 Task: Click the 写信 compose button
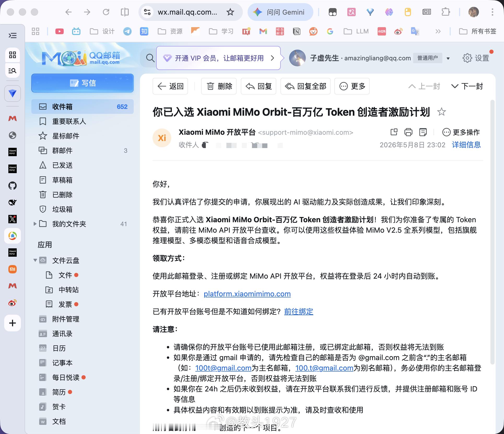83,83
